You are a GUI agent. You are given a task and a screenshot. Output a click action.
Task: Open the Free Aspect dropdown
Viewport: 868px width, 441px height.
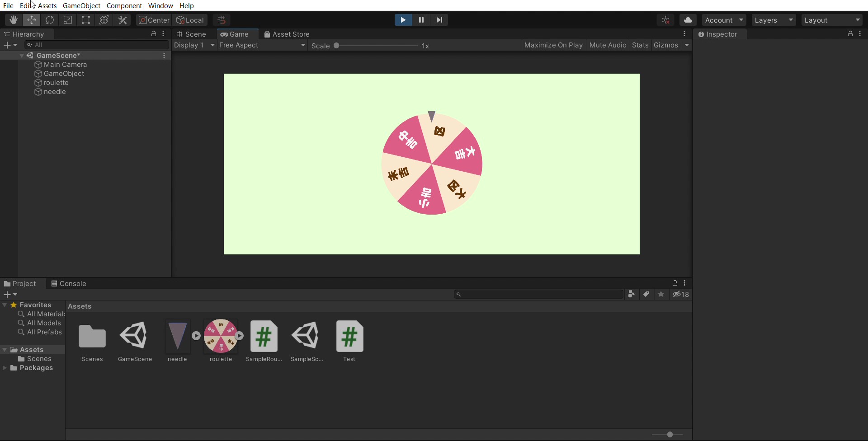pyautogui.click(x=262, y=45)
